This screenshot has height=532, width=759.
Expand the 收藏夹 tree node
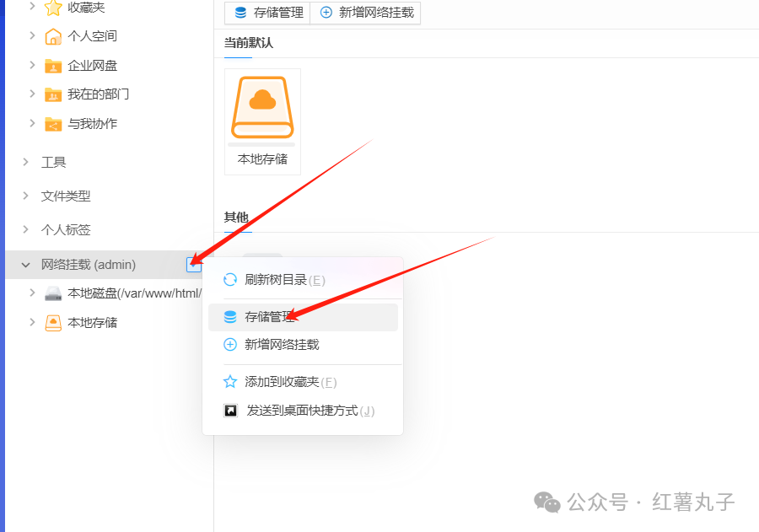coord(32,6)
